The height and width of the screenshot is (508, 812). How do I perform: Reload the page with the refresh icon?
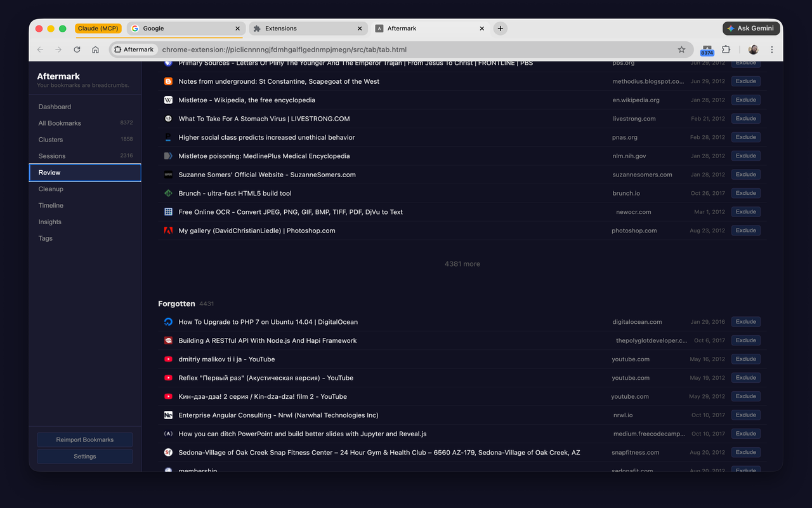(x=77, y=50)
